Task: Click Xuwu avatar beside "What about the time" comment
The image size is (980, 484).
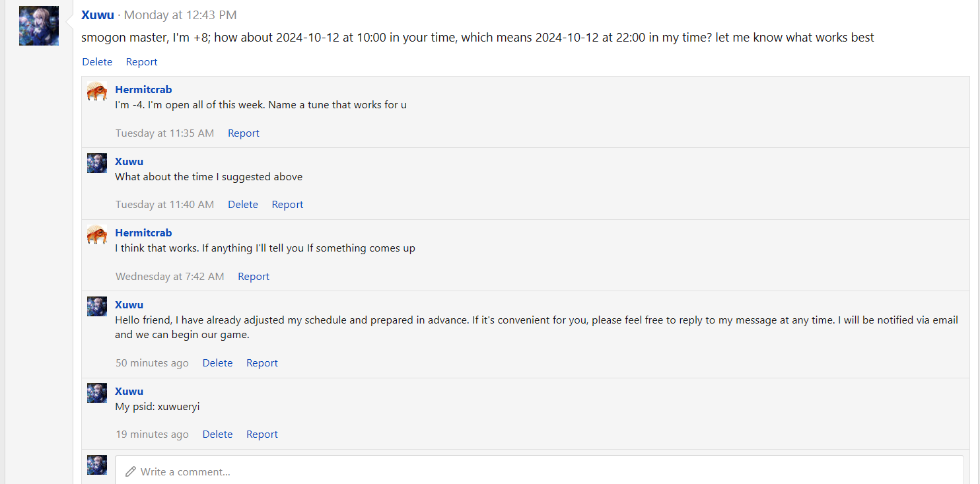Action: [x=97, y=163]
